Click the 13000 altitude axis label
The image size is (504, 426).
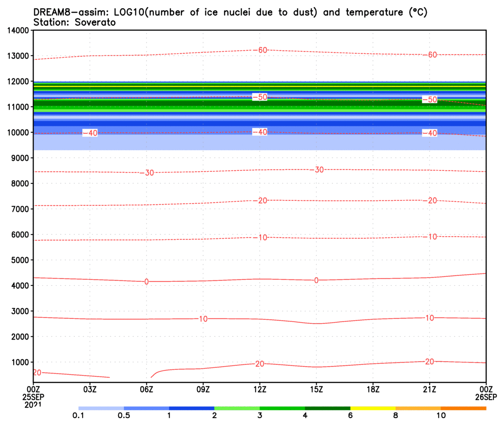18,56
